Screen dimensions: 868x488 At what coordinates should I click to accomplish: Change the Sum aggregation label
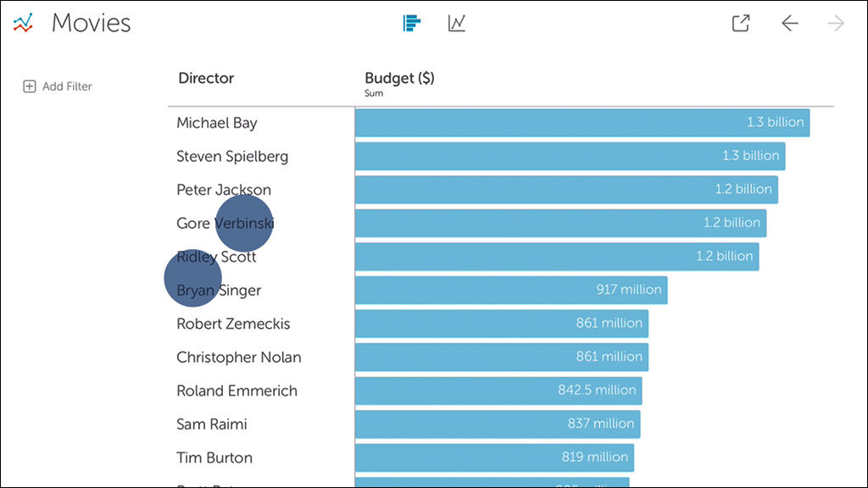coord(374,94)
